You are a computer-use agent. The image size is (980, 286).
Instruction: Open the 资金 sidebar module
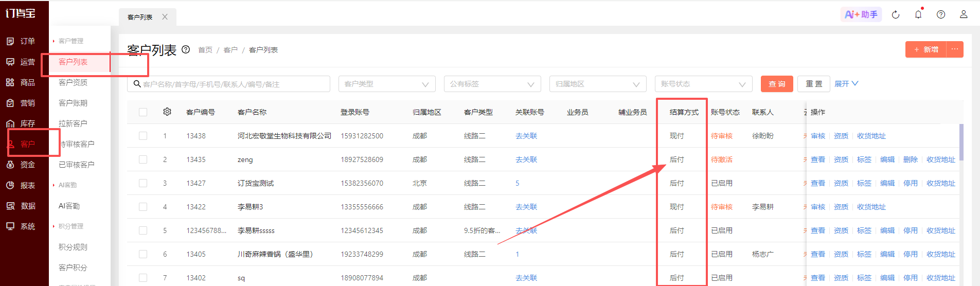click(x=21, y=165)
